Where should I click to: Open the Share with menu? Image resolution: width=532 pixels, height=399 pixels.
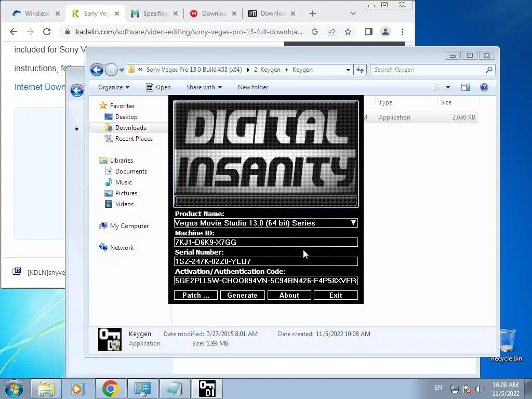tap(204, 87)
